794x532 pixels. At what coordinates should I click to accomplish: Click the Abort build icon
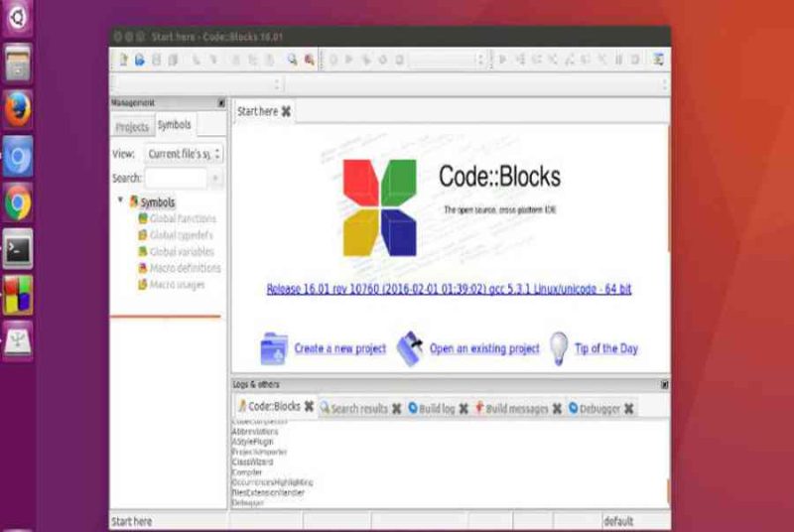400,60
